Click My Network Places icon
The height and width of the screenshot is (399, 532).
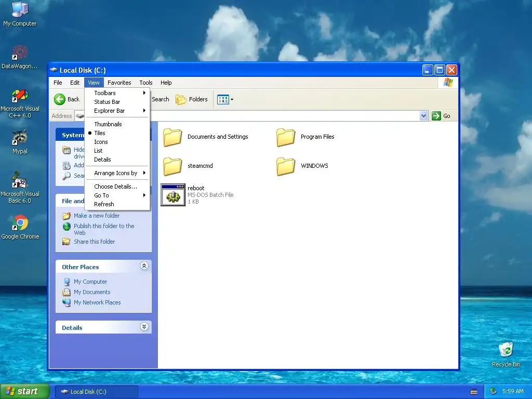pyautogui.click(x=66, y=302)
